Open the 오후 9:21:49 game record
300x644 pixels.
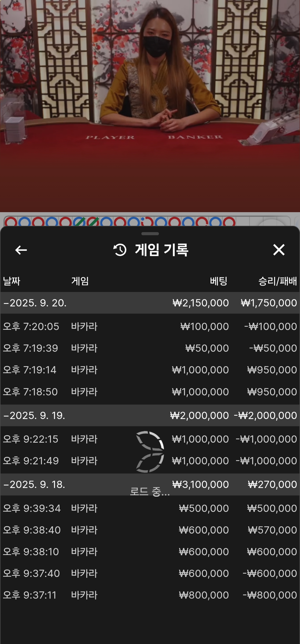point(150,461)
